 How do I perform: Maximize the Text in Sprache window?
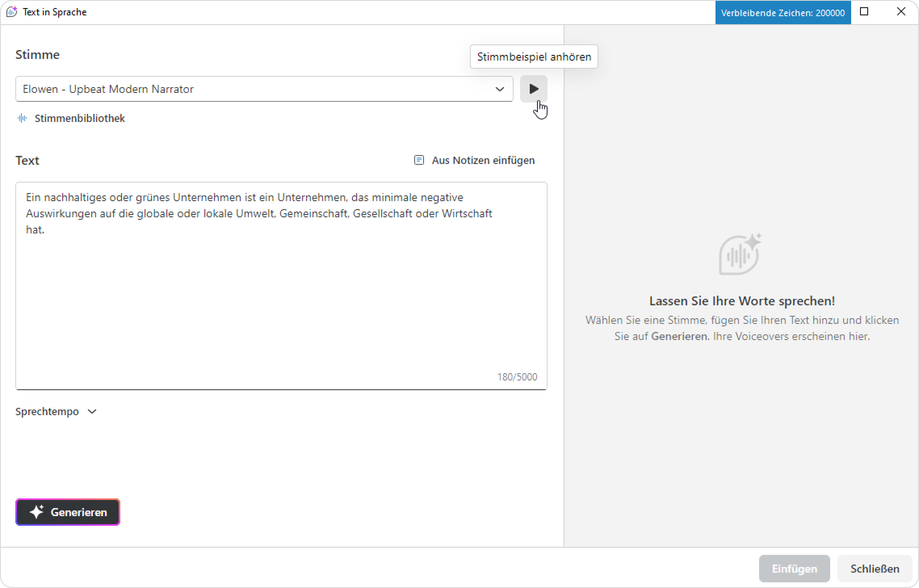(864, 12)
